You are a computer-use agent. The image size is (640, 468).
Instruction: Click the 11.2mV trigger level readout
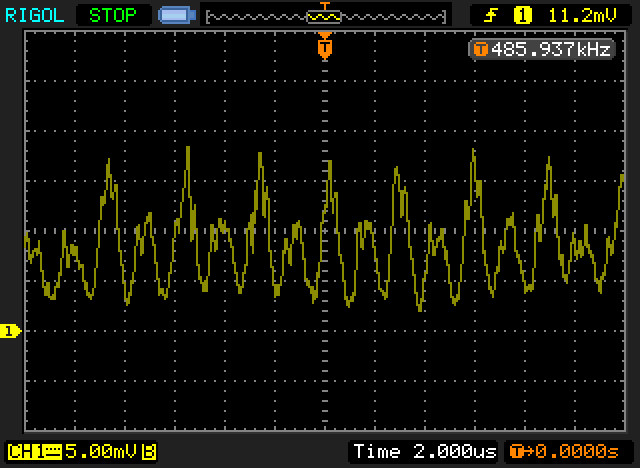coord(582,16)
